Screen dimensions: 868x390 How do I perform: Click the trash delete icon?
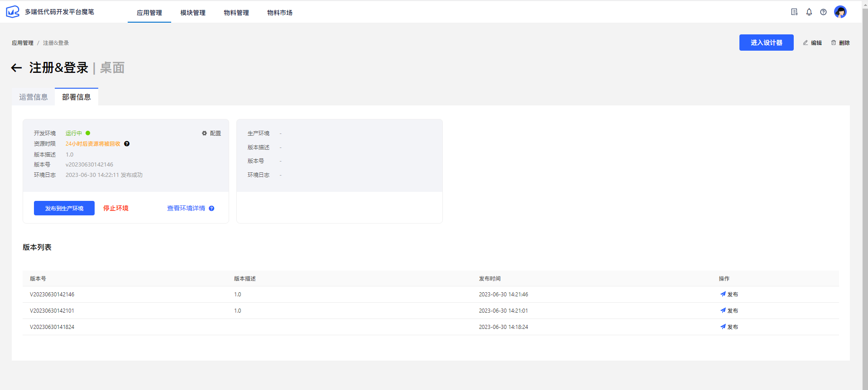tap(834, 43)
